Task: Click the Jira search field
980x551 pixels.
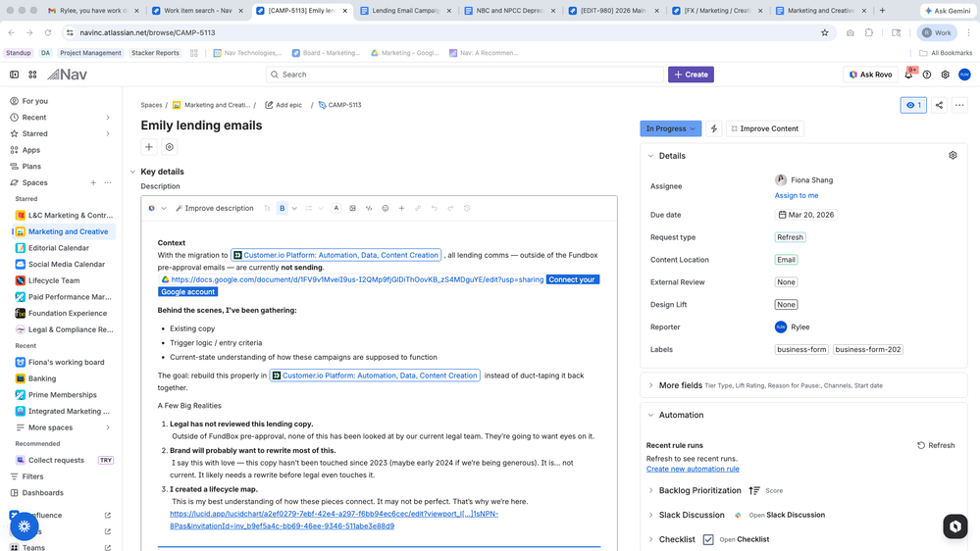Action: click(464, 75)
